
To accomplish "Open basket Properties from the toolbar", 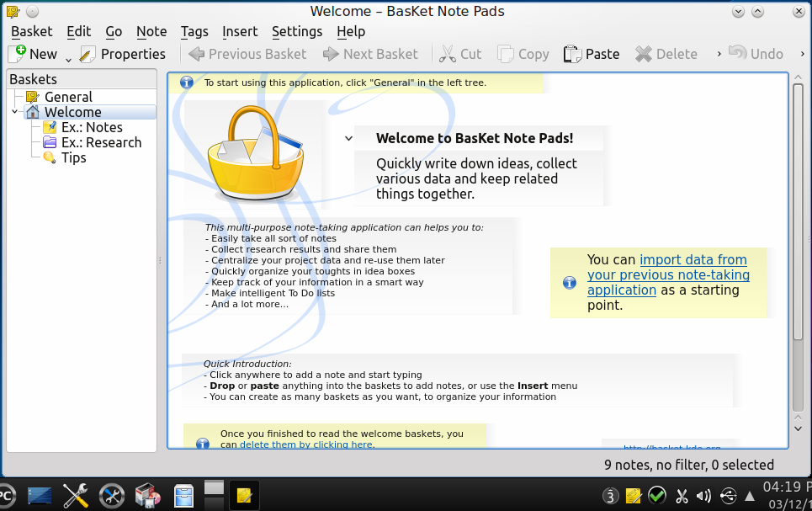I will coord(123,54).
